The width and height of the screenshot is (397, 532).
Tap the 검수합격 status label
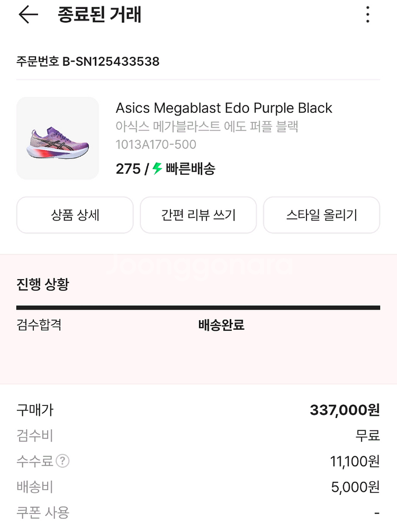pos(39,325)
